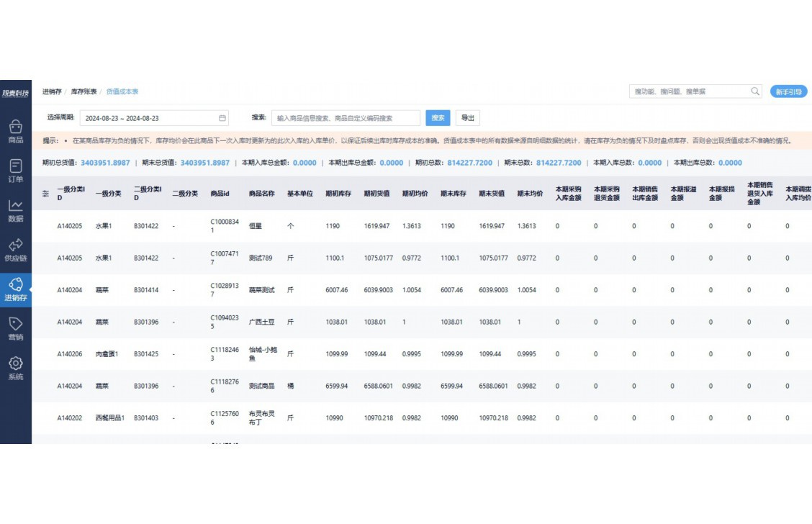Navigate to 进销存 in the breadcrumb

point(52,92)
